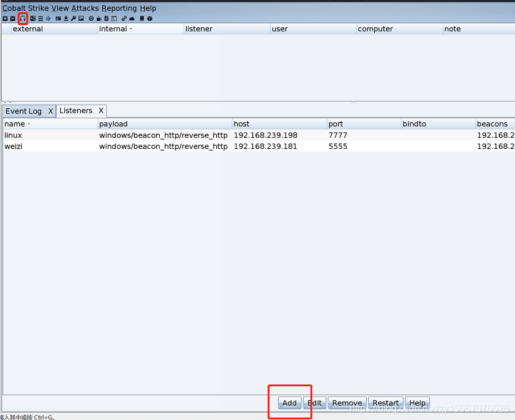Click the cube about icon in toolbar
The height and width of the screenshot is (420, 515).
[150, 18]
